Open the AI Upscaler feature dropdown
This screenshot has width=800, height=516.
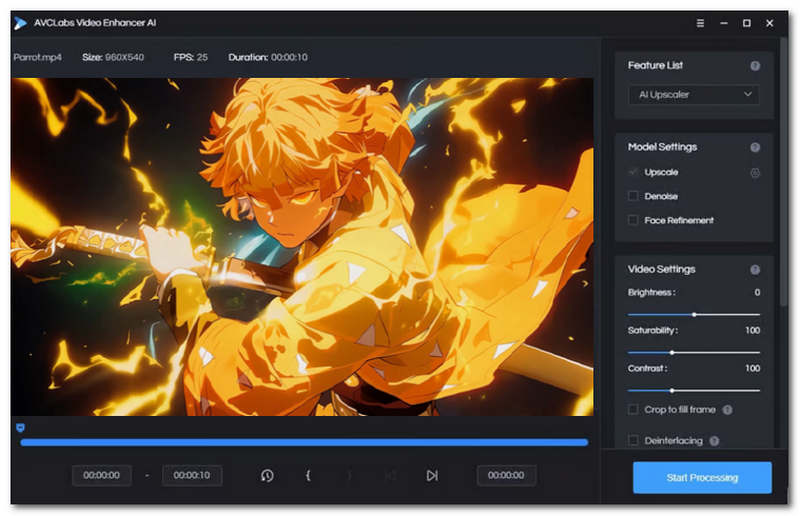click(693, 95)
